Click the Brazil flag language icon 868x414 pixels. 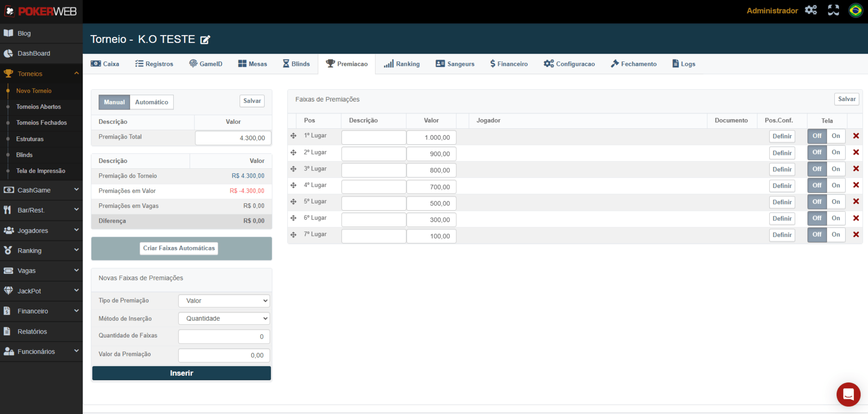tap(855, 10)
